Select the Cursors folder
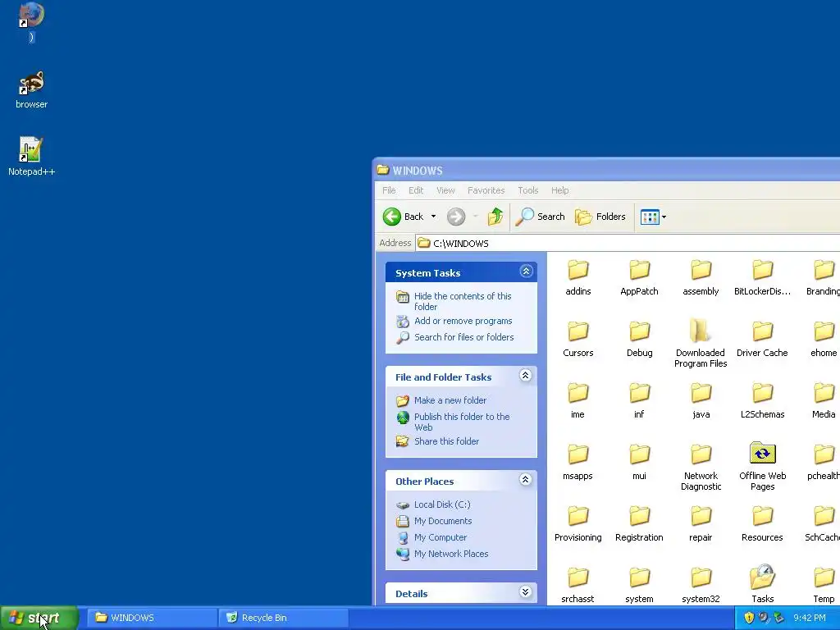Image resolution: width=840 pixels, height=630 pixels. [x=578, y=339]
